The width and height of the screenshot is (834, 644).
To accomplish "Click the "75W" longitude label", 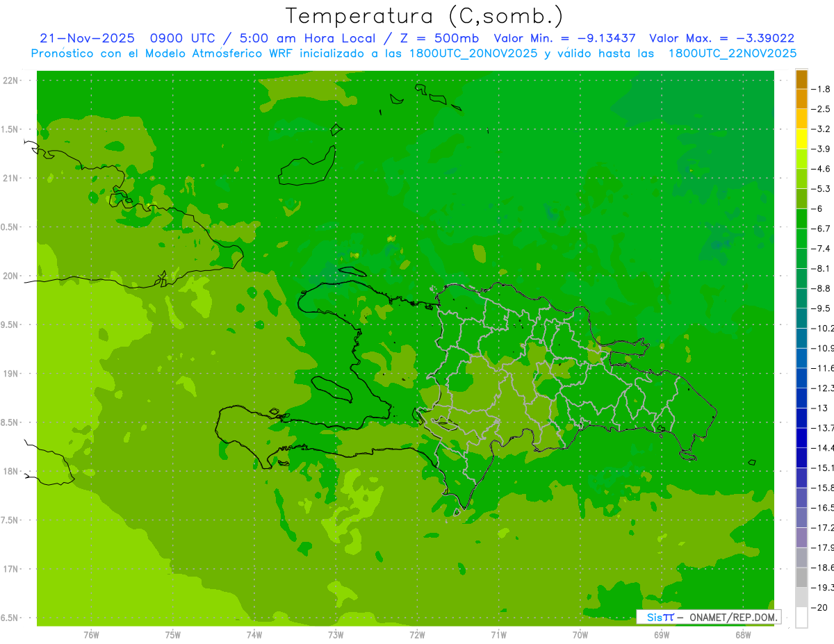I will point(173,635).
